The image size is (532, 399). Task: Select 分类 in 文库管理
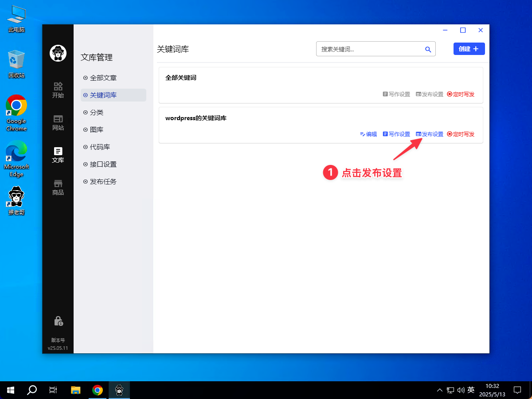(113, 112)
